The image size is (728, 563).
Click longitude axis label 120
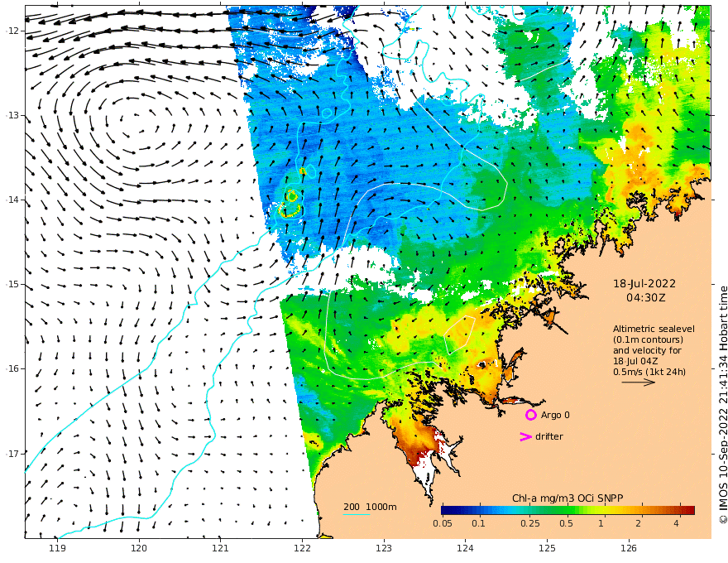tap(139, 549)
